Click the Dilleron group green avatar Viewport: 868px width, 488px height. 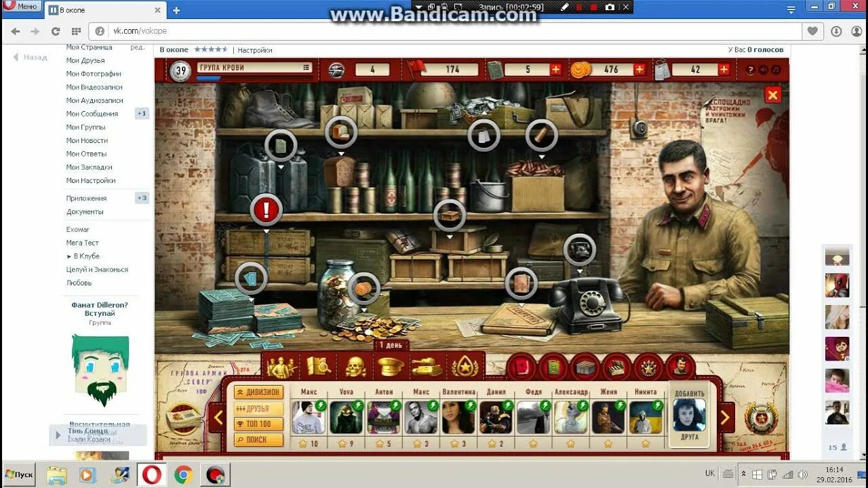(100, 370)
